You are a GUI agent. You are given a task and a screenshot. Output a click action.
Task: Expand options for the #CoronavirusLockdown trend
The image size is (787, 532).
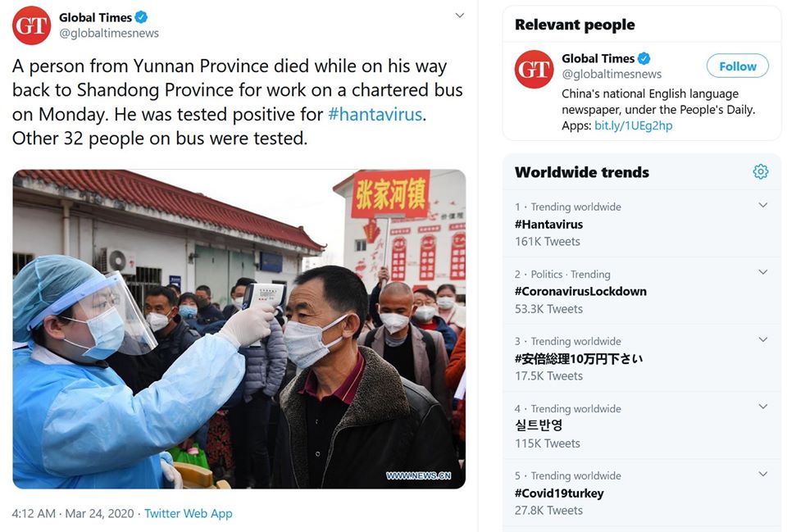coord(763,272)
